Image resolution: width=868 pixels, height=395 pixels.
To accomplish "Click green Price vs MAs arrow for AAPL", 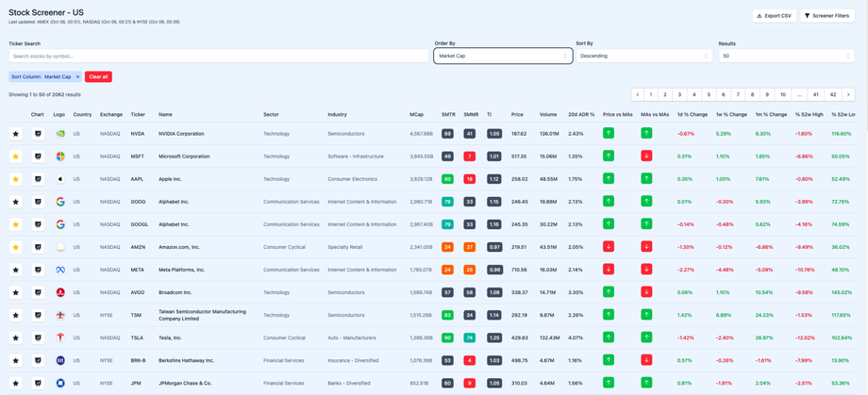I will pyautogui.click(x=609, y=179).
